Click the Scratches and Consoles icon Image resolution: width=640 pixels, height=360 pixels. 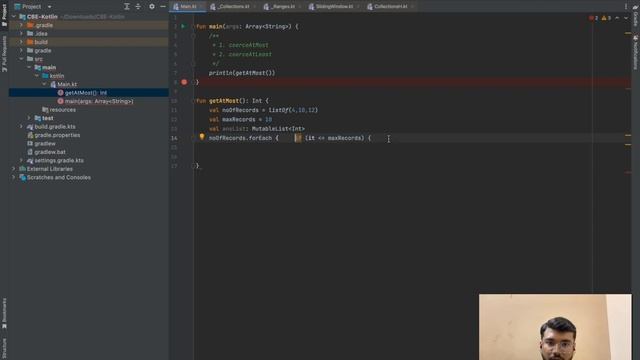[22, 178]
